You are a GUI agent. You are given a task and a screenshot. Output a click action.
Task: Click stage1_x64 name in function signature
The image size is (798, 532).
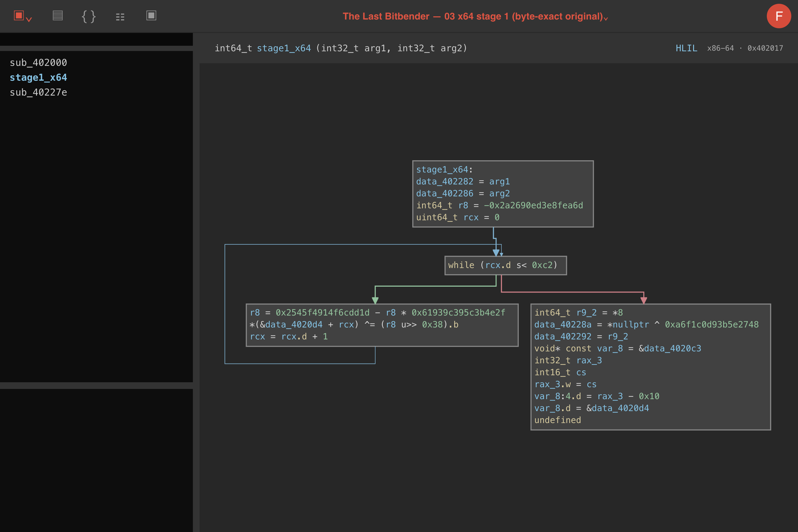tap(284, 48)
